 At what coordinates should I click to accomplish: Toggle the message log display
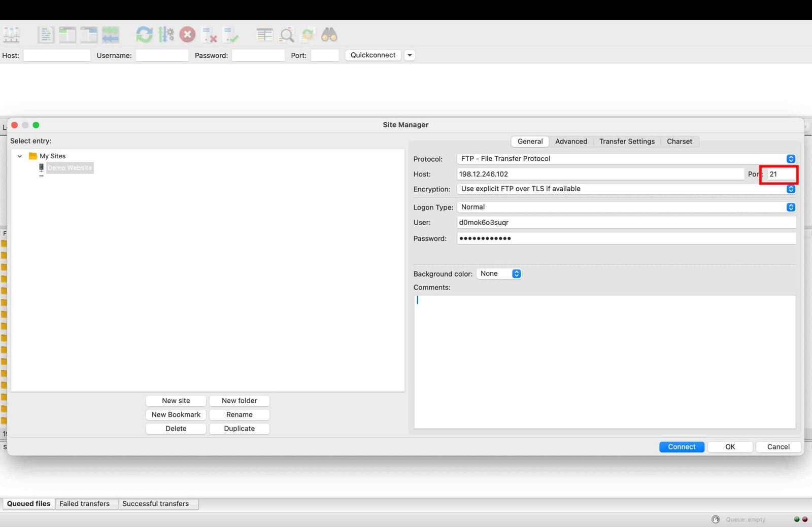46,34
